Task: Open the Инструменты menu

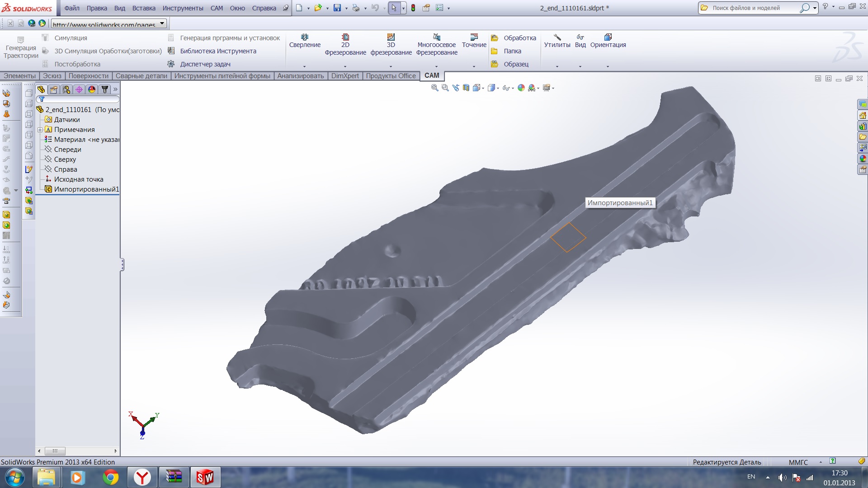Action: [x=183, y=8]
